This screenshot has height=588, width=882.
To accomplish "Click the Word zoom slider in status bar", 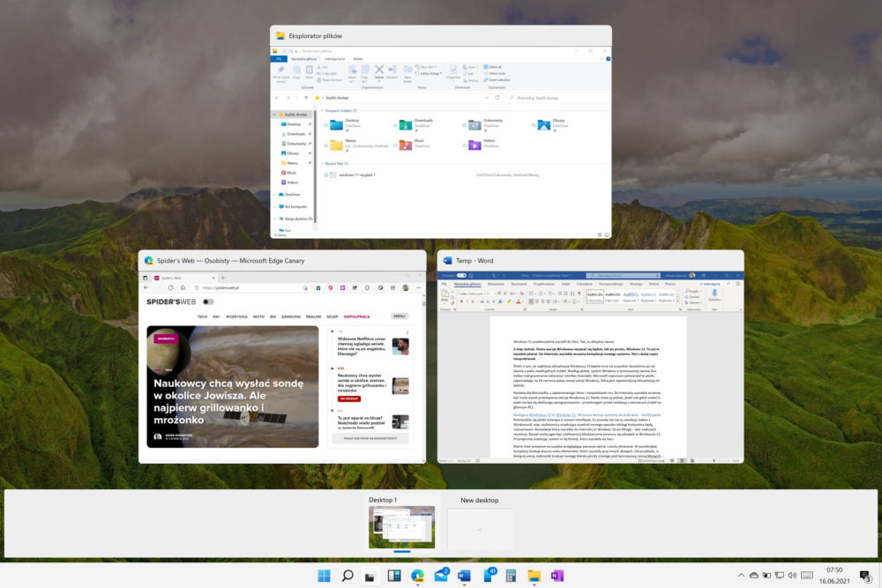I will tap(714, 460).
